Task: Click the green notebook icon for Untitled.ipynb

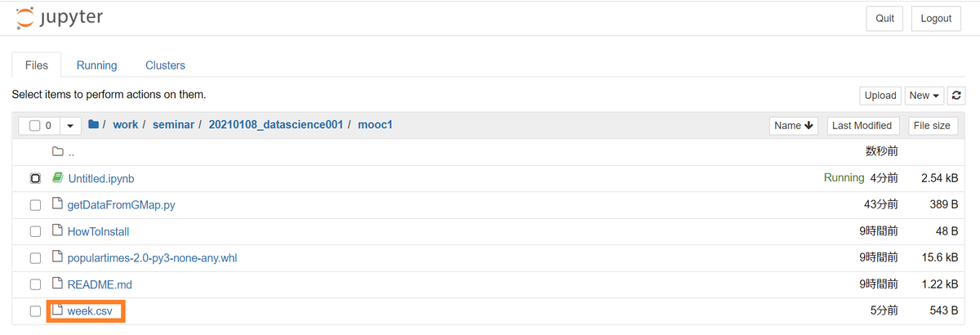Action: tap(57, 177)
